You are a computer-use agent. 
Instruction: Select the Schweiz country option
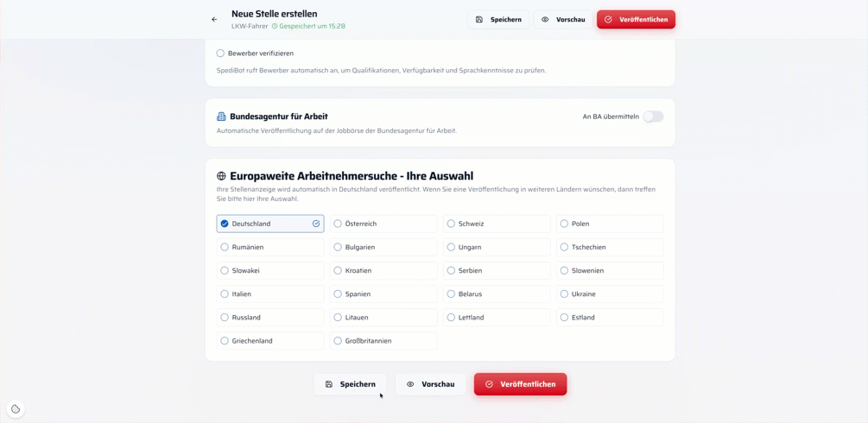coord(497,224)
